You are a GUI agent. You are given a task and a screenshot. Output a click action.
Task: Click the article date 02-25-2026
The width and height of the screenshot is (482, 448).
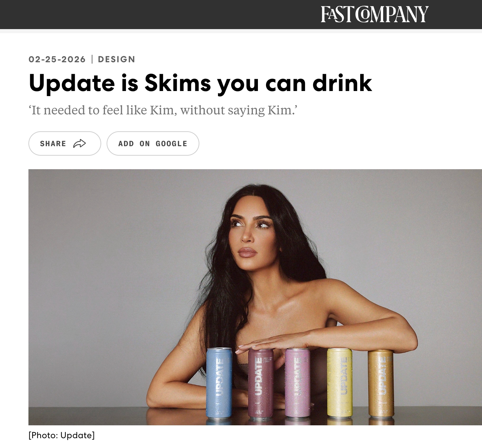pyautogui.click(x=57, y=59)
